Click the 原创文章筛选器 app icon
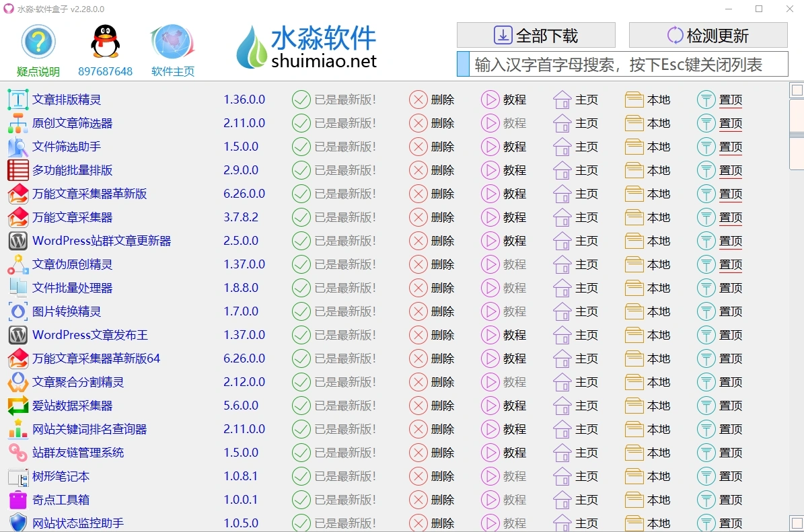The height and width of the screenshot is (532, 804). click(x=18, y=123)
